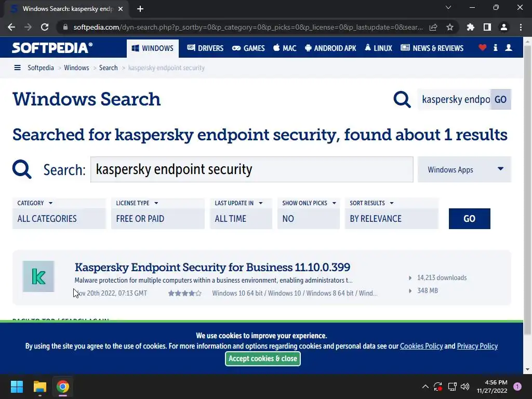
Task: Show hidden system tray icons
Action: coord(425,387)
